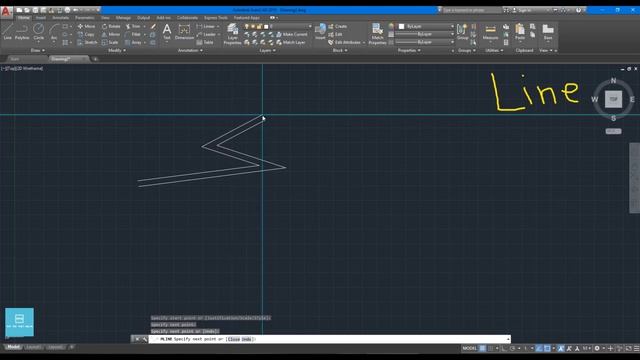Click the Move tool
The height and width of the screenshot is (360, 640).
pyautogui.click(x=86, y=26)
